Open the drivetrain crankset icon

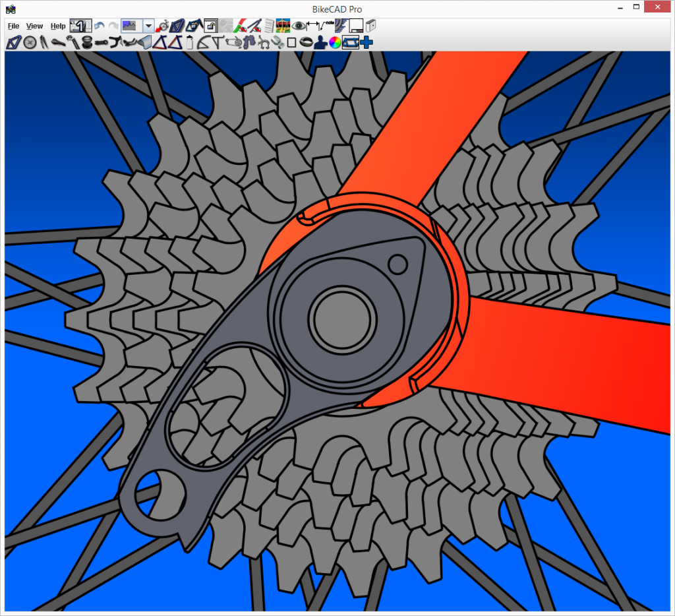click(233, 43)
